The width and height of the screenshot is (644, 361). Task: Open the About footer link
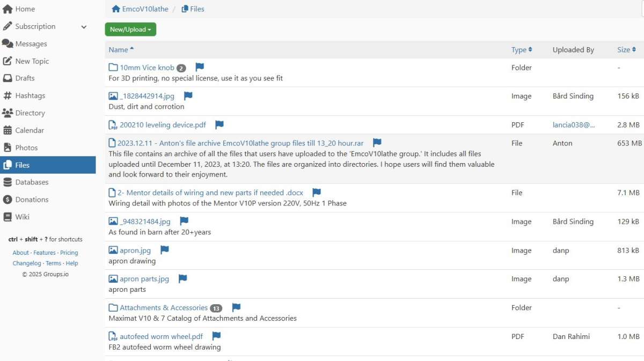[21, 253]
